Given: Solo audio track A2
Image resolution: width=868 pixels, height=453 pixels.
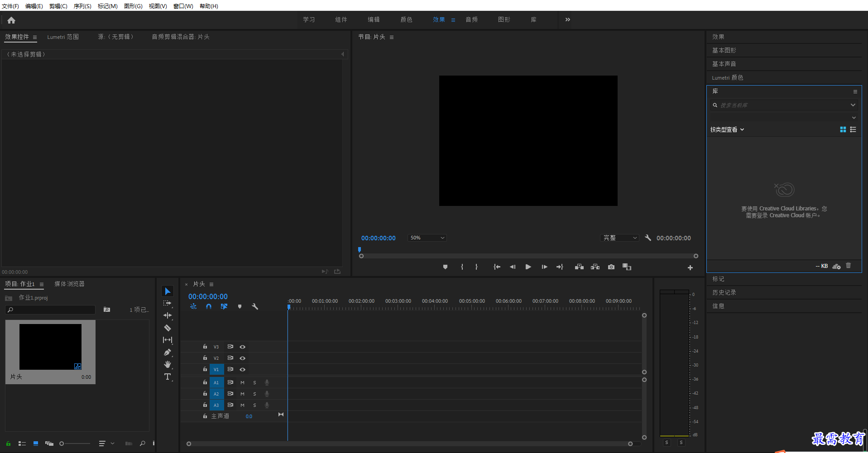Looking at the screenshot, I should coord(254,394).
